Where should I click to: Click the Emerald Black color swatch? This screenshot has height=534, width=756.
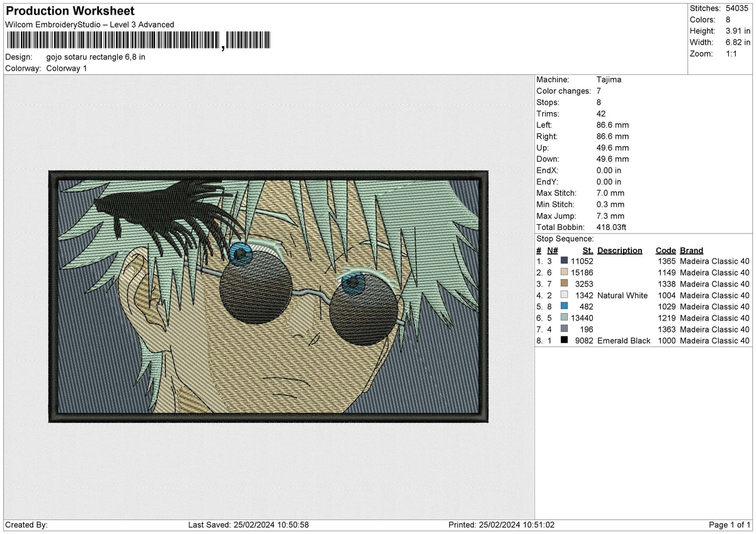pos(564,341)
